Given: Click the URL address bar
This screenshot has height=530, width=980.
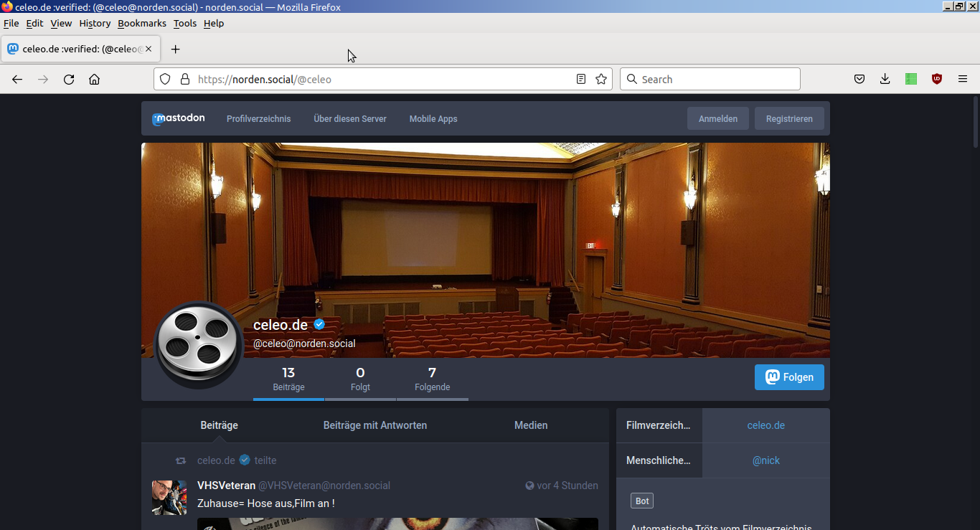Looking at the screenshot, I should (x=384, y=80).
